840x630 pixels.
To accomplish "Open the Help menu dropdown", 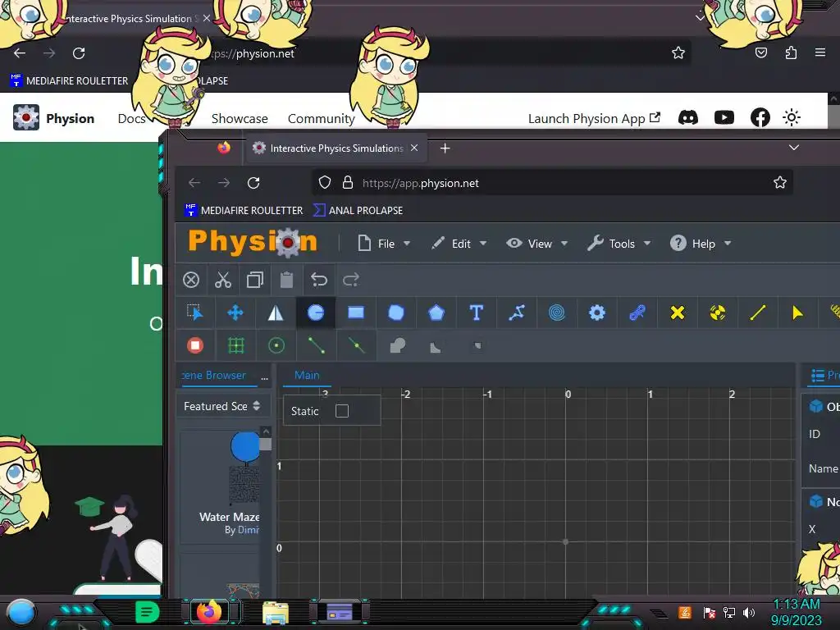I will point(701,244).
